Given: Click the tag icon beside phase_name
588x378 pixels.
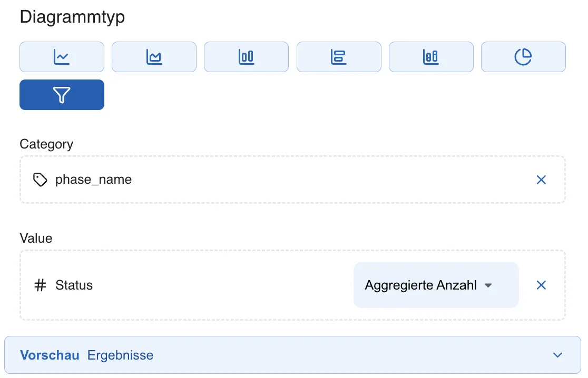Looking at the screenshot, I should click(x=40, y=180).
